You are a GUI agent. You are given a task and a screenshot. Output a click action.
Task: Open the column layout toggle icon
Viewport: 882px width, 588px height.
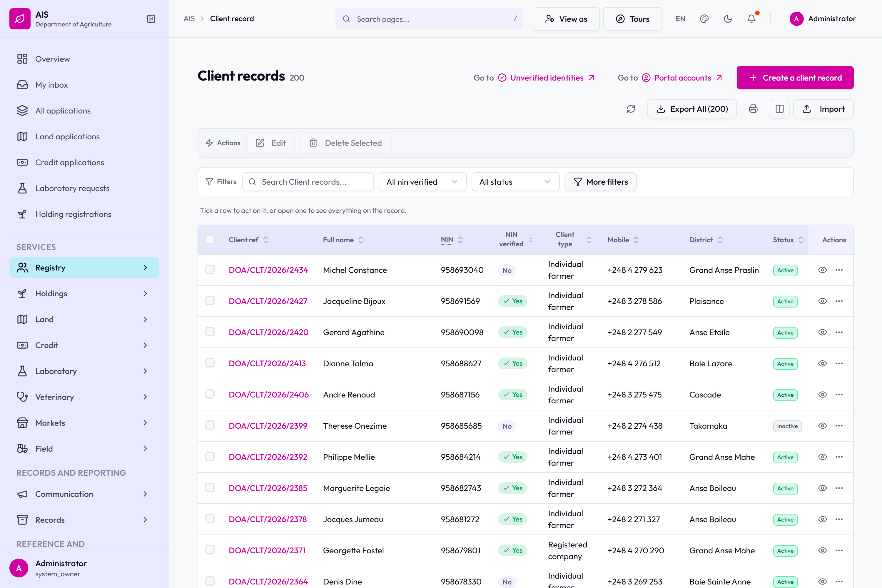pos(780,109)
